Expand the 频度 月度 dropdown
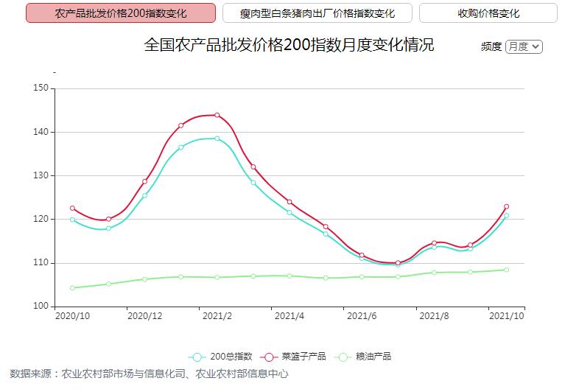Screen dimensions: 565x392 tap(524, 46)
